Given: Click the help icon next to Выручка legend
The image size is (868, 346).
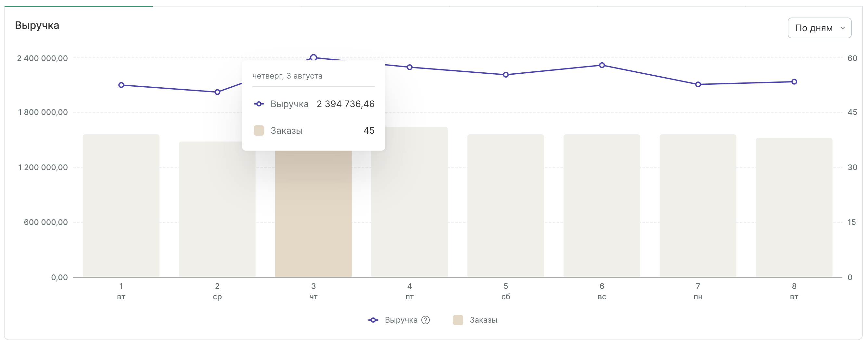Looking at the screenshot, I should tap(426, 320).
